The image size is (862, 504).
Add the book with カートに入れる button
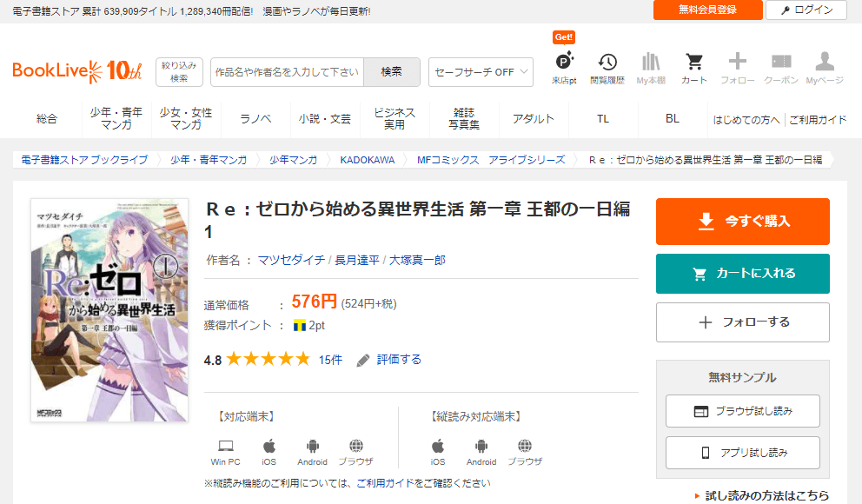[742, 274]
